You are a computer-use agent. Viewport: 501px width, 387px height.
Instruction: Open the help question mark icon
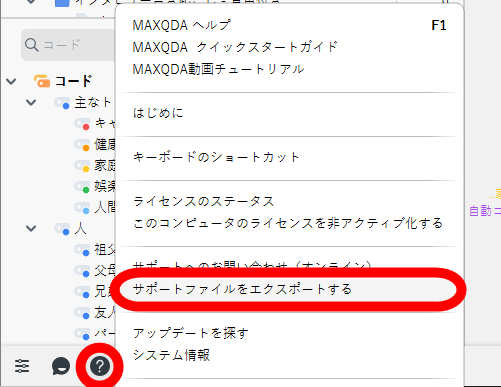pos(99,366)
